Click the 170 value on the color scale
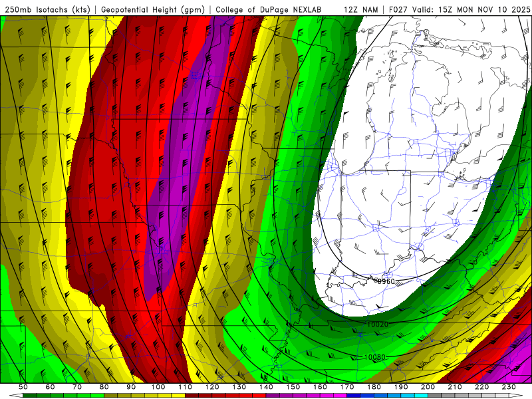 pos(347,387)
